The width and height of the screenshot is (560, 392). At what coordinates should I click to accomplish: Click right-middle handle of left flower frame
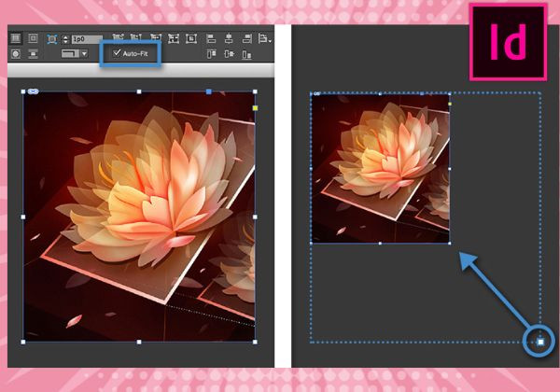coord(255,217)
